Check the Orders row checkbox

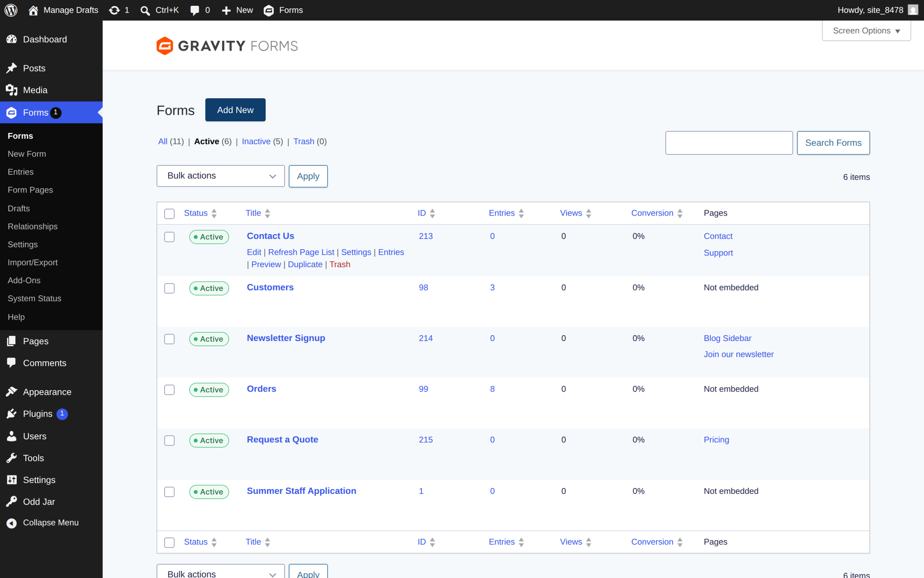170,390
